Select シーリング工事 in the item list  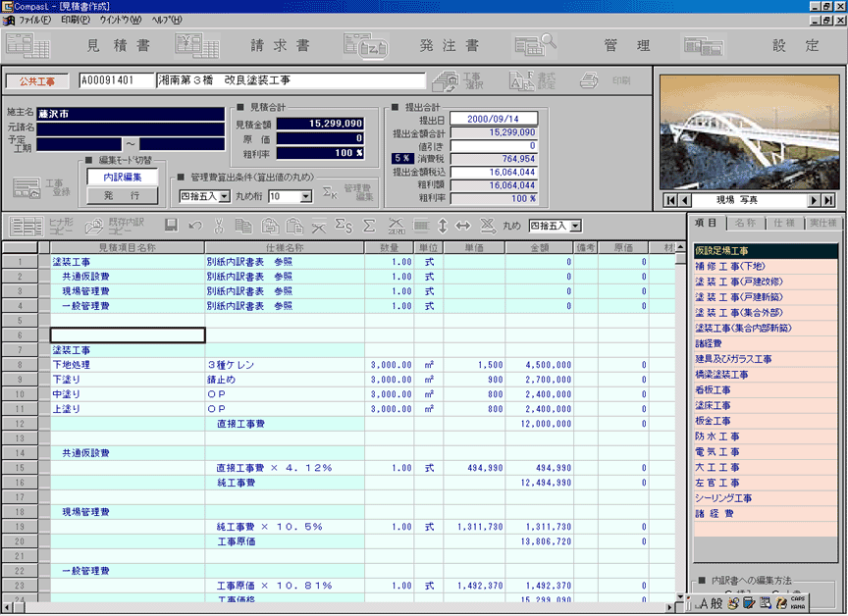[x=766, y=498]
